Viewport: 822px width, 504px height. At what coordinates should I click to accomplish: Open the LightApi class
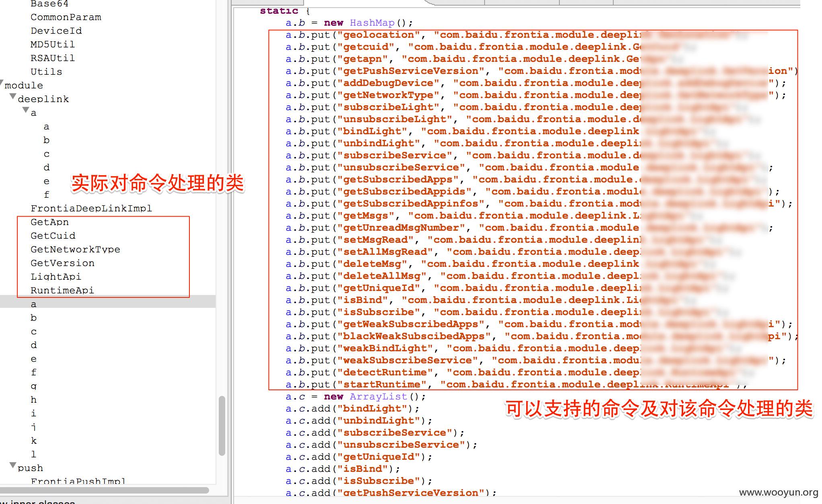56,277
